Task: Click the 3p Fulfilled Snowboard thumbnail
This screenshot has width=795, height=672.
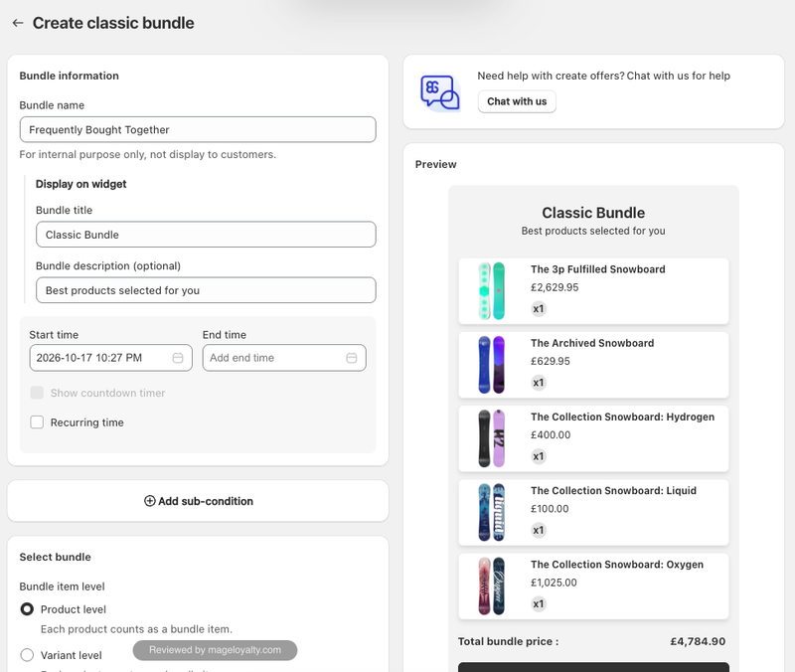Action: [492, 291]
